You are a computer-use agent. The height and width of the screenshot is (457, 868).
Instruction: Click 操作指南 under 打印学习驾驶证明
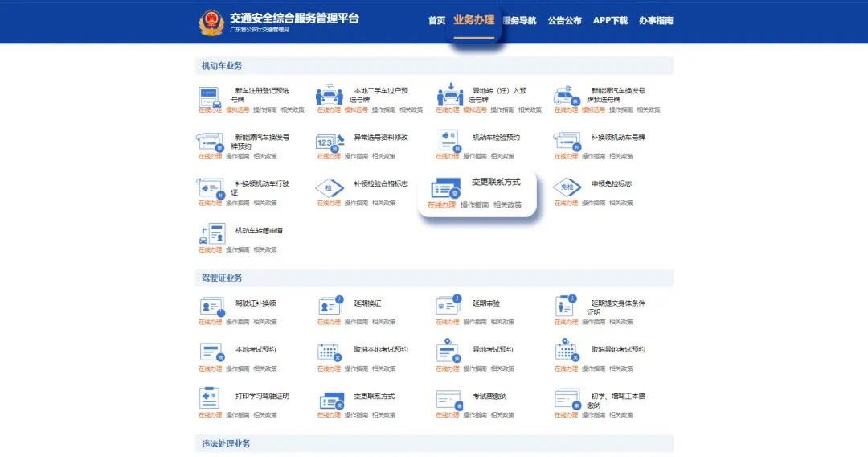[237, 415]
